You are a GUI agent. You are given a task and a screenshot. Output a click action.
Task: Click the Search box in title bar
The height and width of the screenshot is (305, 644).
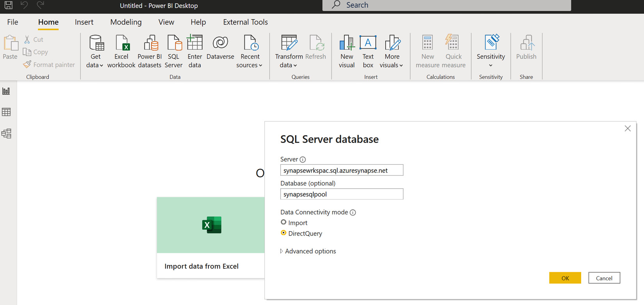pos(447,5)
